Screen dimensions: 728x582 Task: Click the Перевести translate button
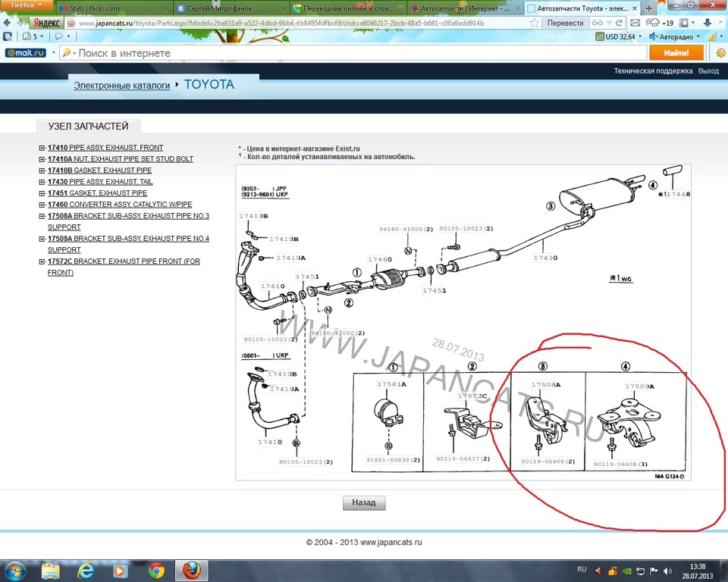click(565, 23)
